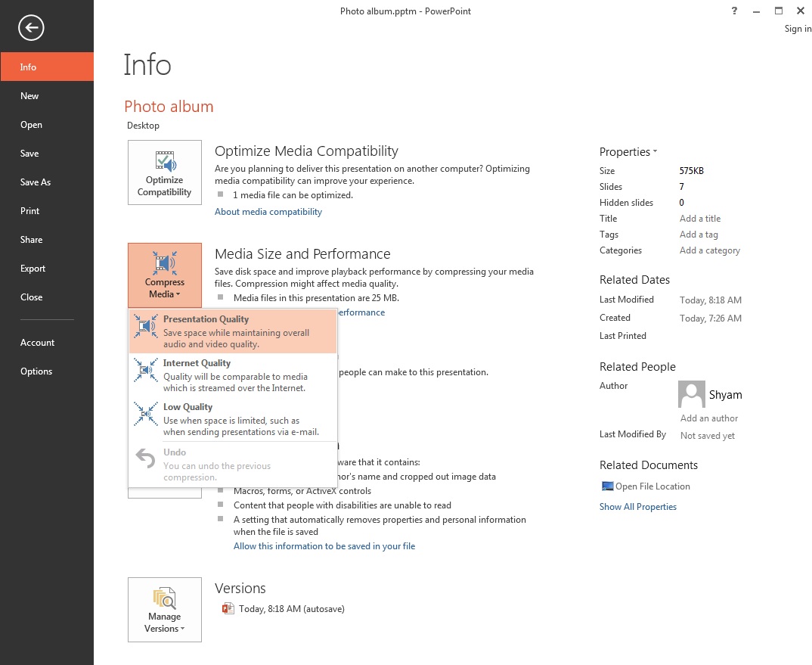The height and width of the screenshot is (665, 812).
Task: Select Open in the backstage sidebar
Action: (x=47, y=124)
